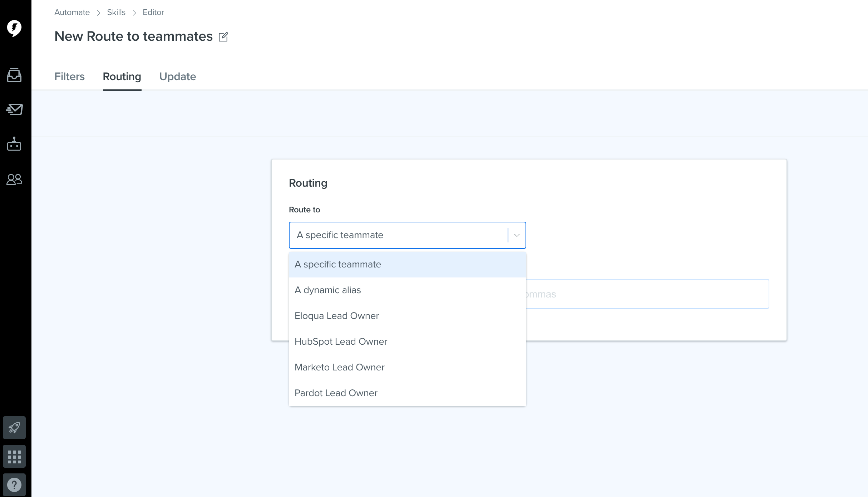868x497 pixels.
Task: Click the 'Routing' section heading
Action: (x=308, y=183)
